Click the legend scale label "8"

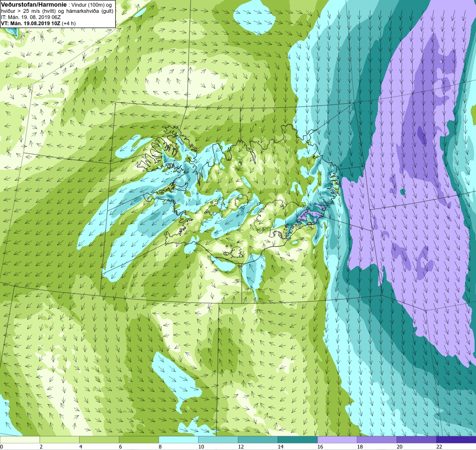160,447
